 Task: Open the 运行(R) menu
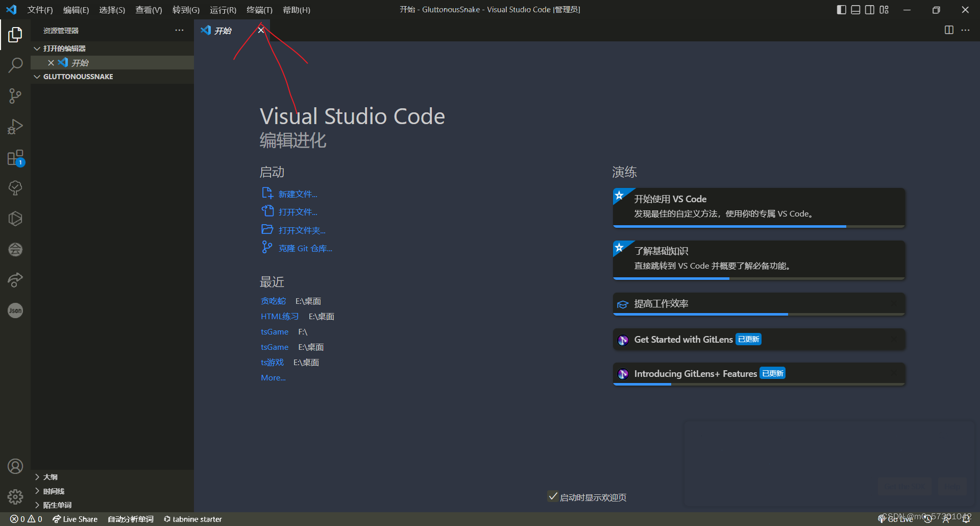[223, 10]
